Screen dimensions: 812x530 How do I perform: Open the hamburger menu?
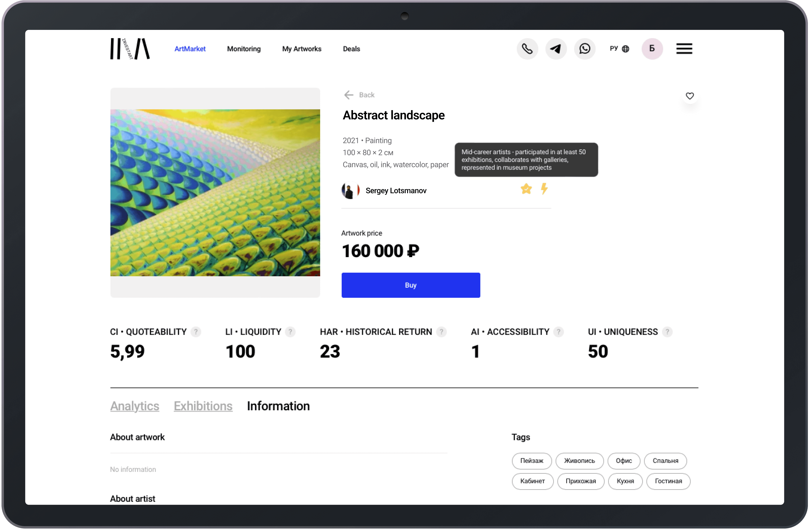(684, 49)
